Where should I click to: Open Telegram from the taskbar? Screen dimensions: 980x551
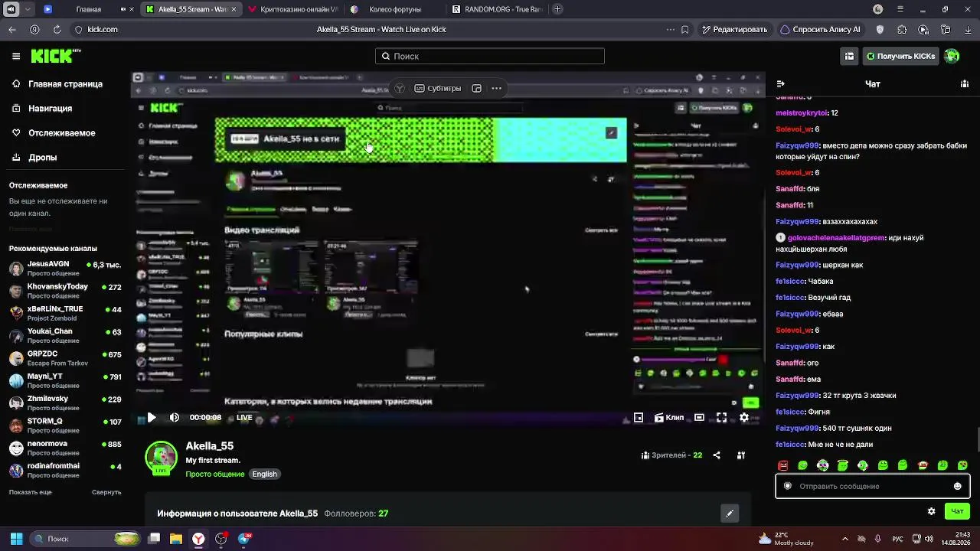pos(244,539)
